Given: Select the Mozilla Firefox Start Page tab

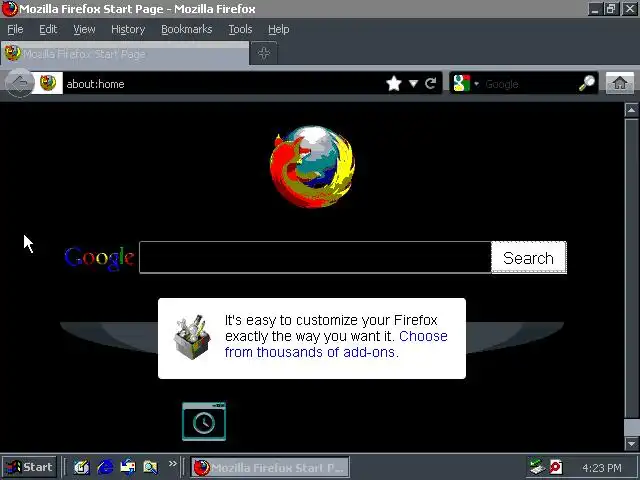Looking at the screenshot, I should pyautogui.click(x=124, y=53).
